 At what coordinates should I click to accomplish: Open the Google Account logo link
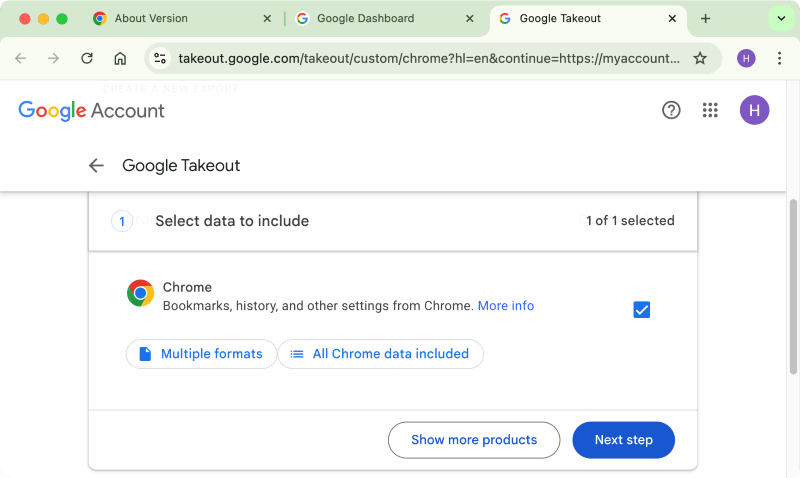[x=91, y=110]
